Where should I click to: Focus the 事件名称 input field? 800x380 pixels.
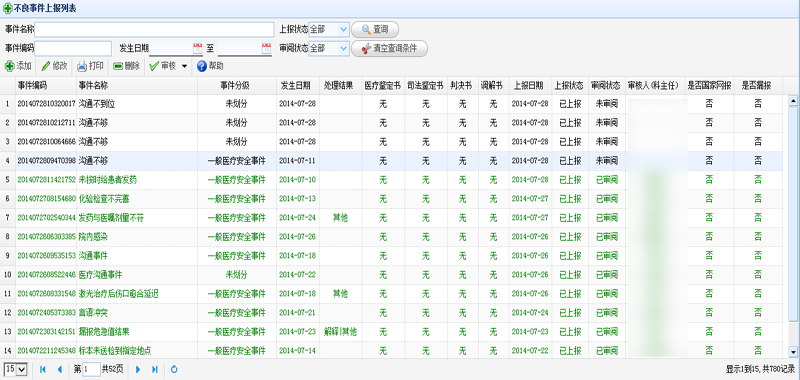(154, 30)
